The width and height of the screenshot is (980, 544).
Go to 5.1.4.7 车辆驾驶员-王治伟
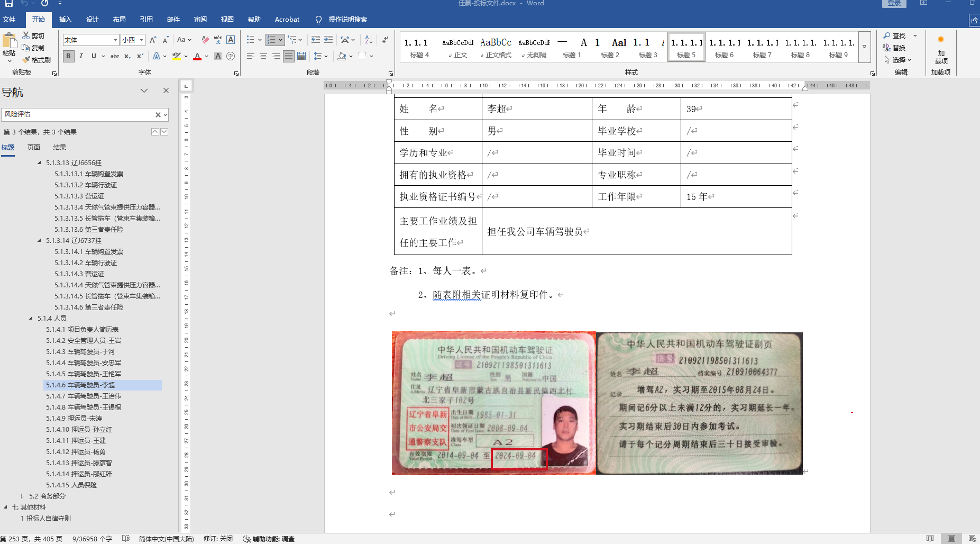(84, 396)
